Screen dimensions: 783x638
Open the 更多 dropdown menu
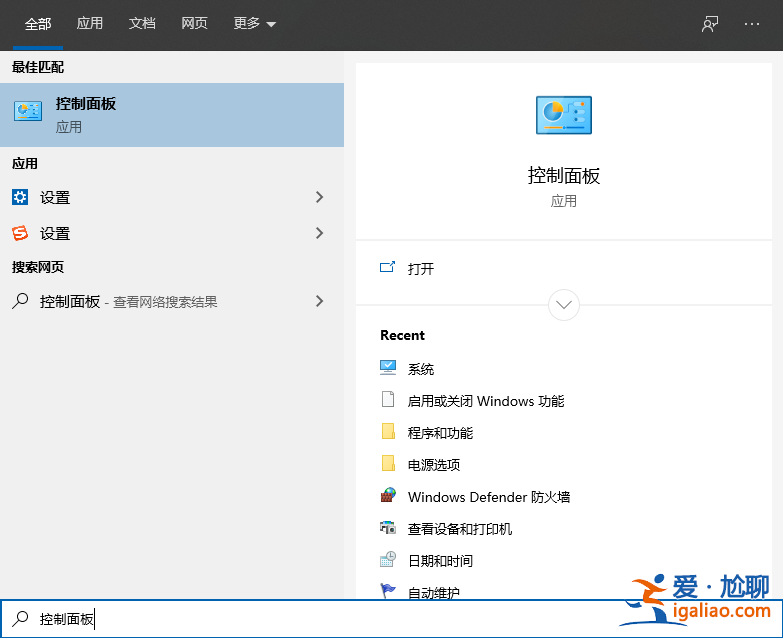pyautogui.click(x=255, y=23)
